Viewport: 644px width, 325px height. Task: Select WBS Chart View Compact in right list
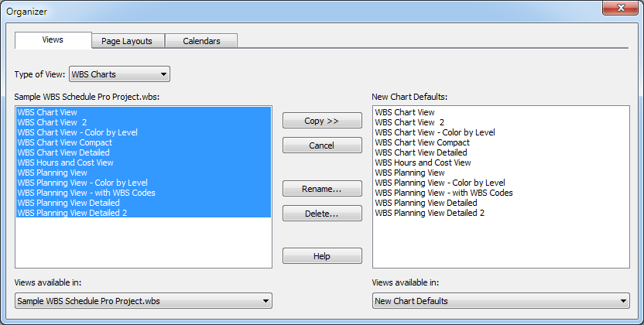click(x=422, y=142)
